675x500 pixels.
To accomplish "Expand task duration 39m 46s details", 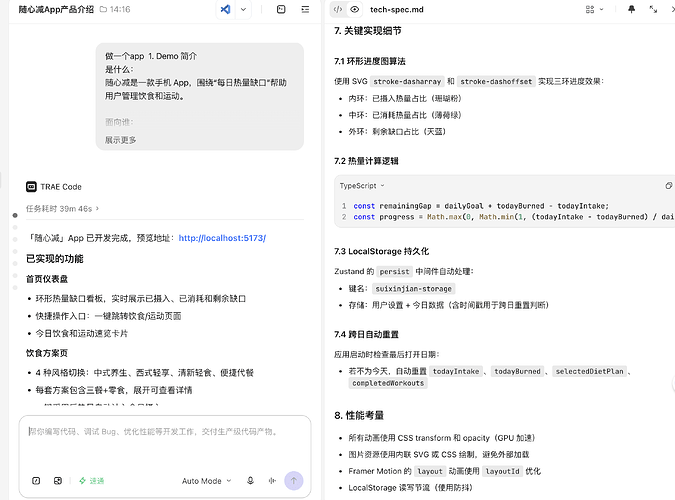I will click(x=62, y=208).
